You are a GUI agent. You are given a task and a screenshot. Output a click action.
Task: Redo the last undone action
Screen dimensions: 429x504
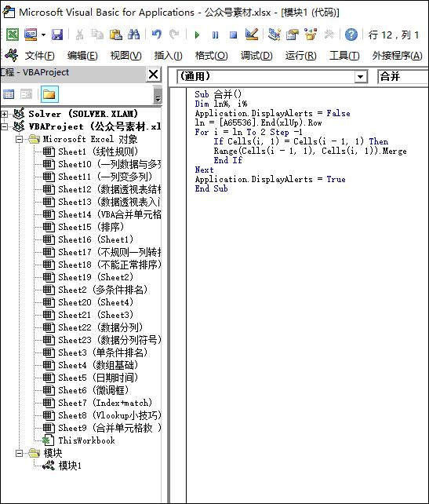pos(174,34)
